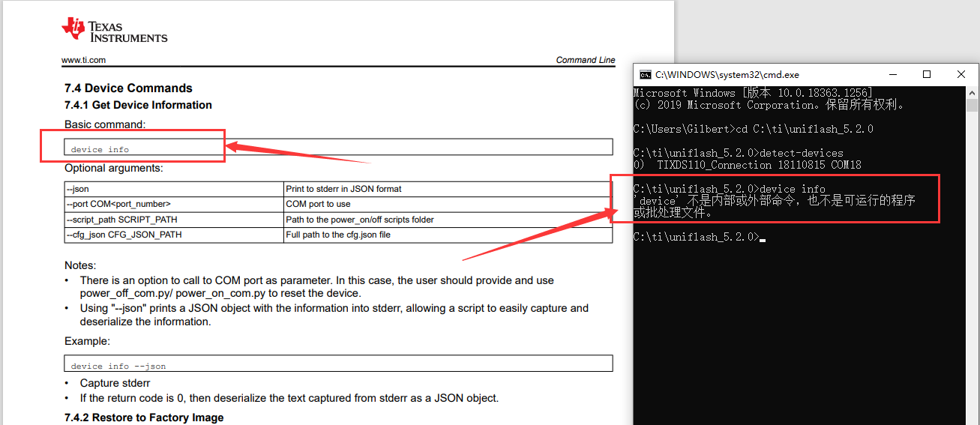This screenshot has height=425, width=980.
Task: Click the 'Notes:' label
Action: (80, 265)
